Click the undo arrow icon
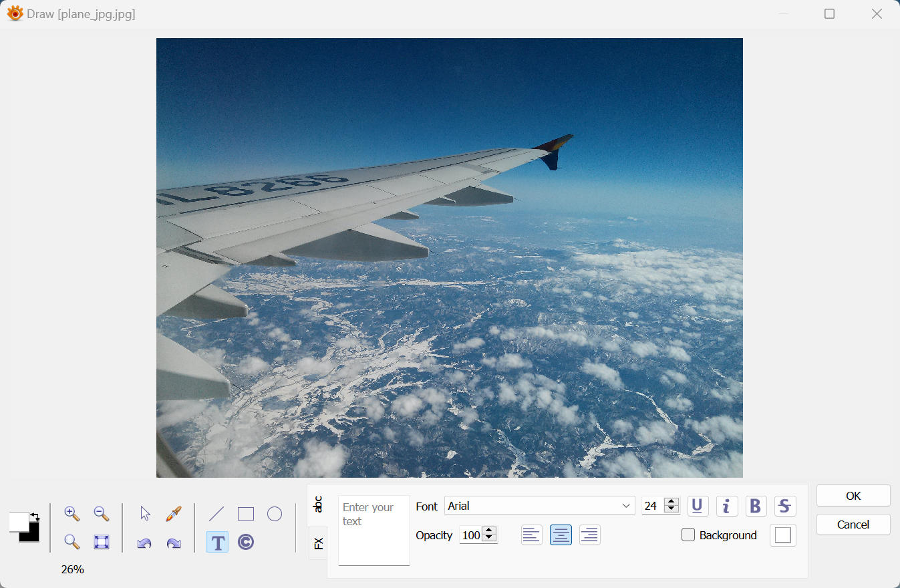900x588 pixels. click(144, 543)
